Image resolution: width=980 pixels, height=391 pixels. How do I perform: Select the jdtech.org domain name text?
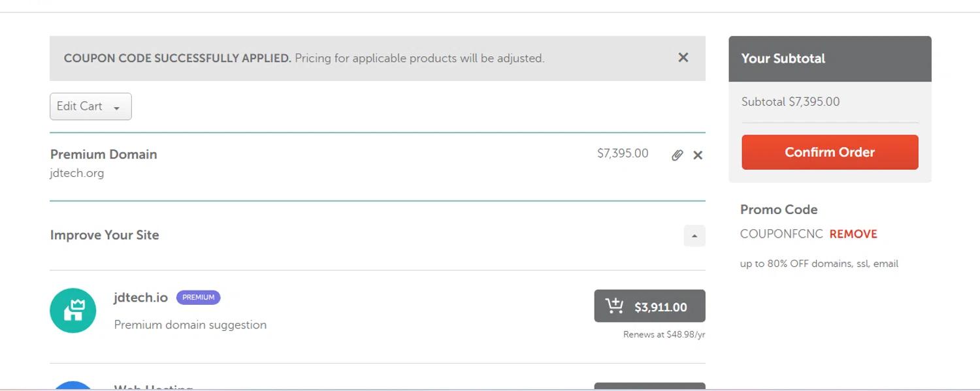(77, 174)
